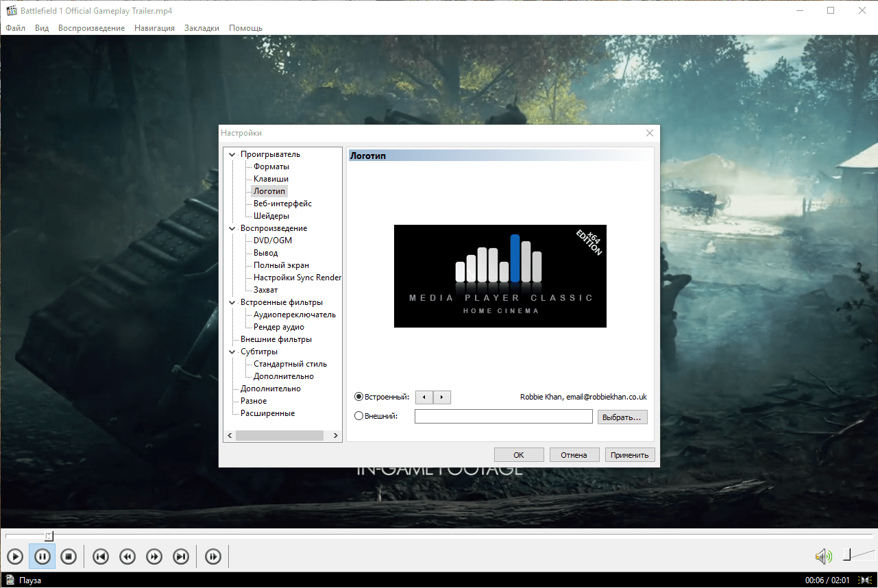Click the Применить button
The height and width of the screenshot is (588, 878).
coord(630,454)
